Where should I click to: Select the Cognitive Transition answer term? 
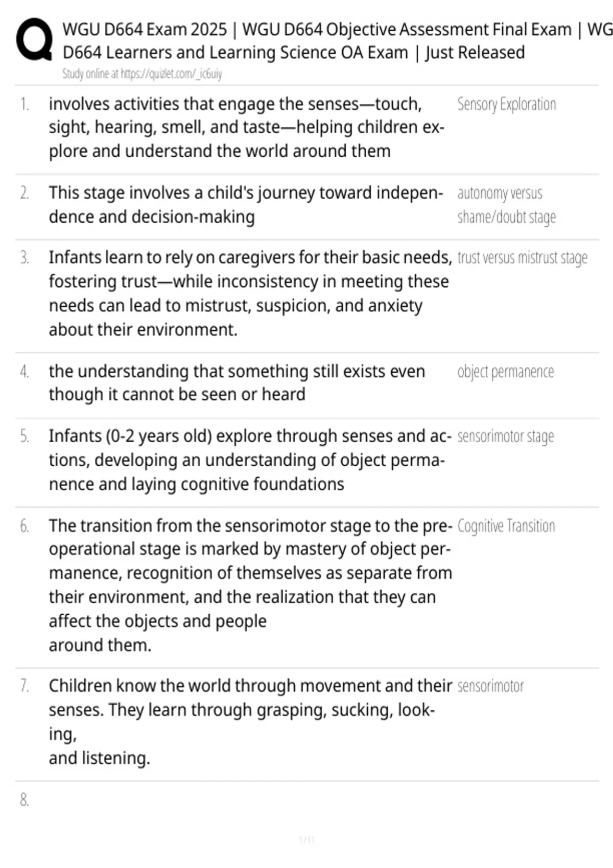[x=506, y=526]
